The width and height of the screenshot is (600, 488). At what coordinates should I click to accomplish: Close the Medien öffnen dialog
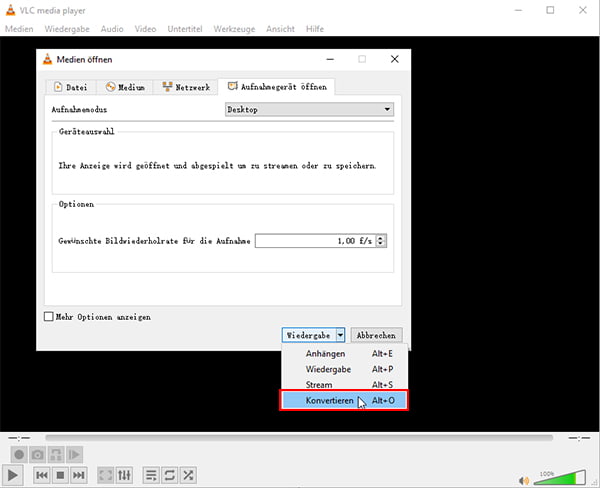(395, 59)
